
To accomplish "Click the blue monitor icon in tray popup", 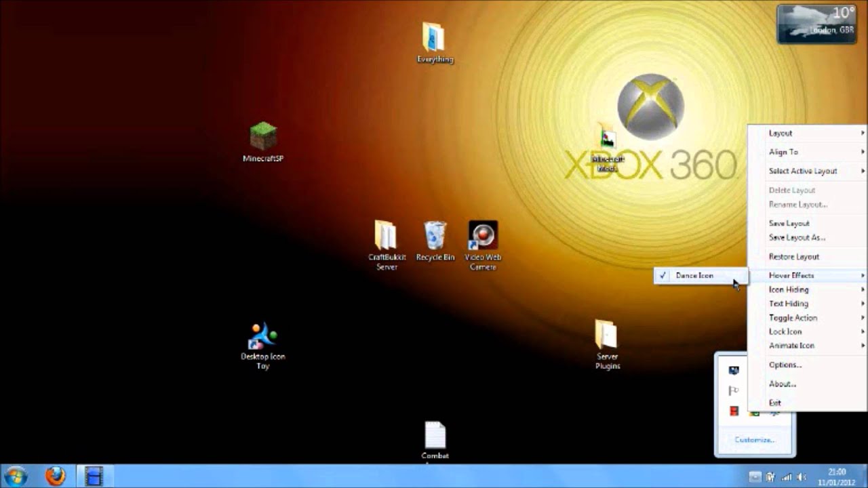I will pyautogui.click(x=733, y=370).
